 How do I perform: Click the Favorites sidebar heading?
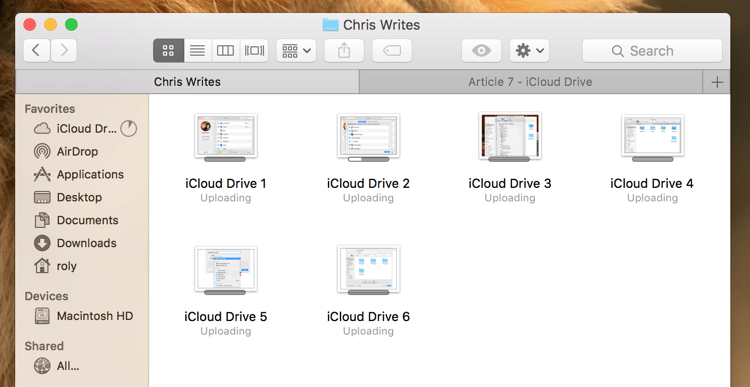click(x=50, y=109)
